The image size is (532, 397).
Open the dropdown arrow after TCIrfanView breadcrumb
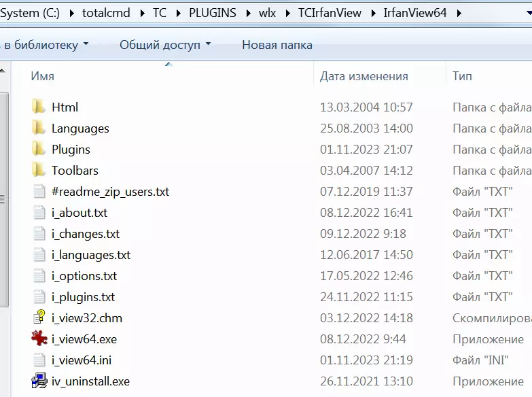tap(372, 13)
